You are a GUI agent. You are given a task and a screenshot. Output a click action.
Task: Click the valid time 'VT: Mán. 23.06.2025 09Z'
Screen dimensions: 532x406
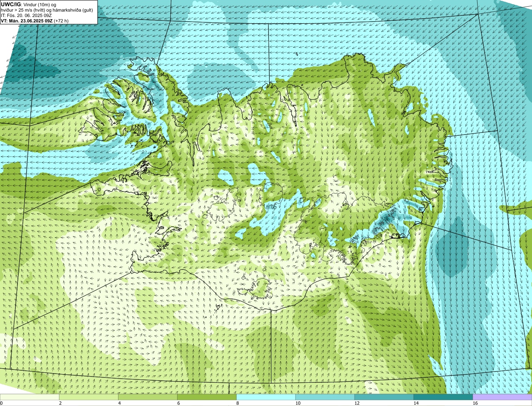click(27, 20)
